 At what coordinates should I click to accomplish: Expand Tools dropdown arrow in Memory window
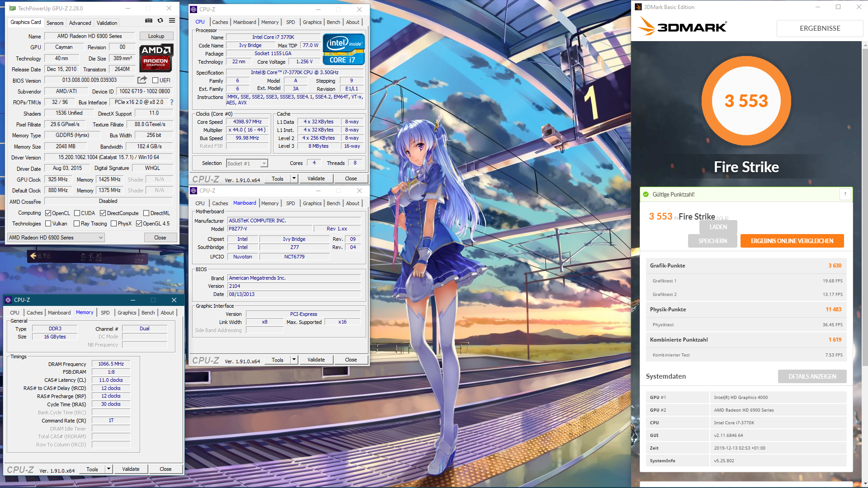coord(108,469)
